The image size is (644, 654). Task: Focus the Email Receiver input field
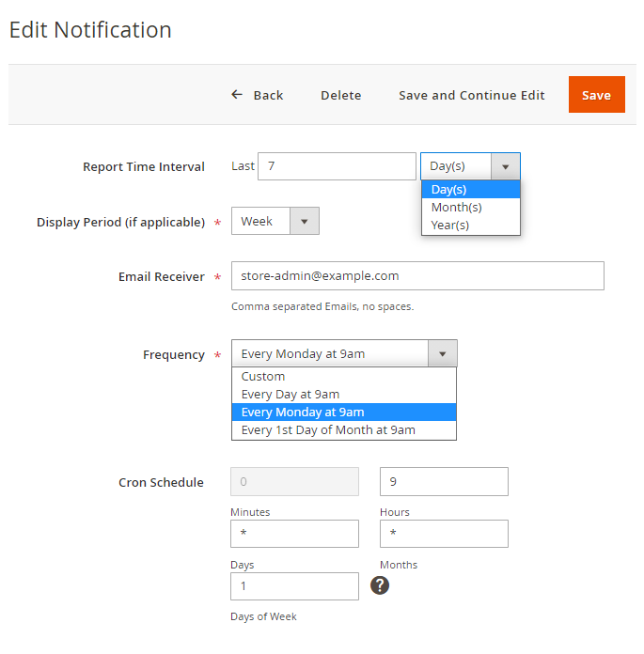[416, 275]
